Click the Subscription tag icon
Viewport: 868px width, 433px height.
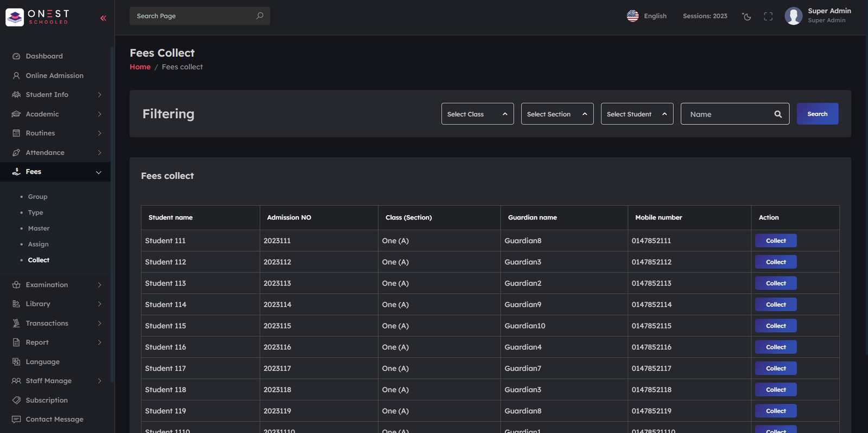tap(16, 400)
